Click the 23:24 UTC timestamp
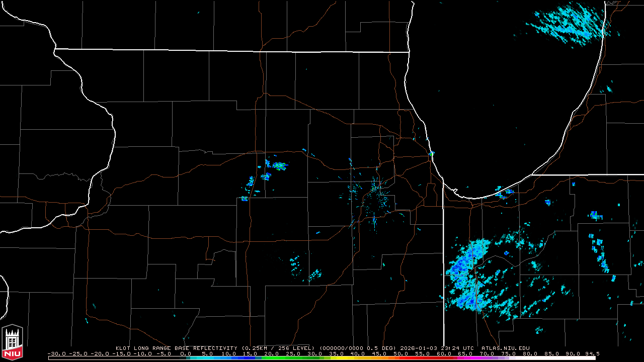 pos(457,348)
